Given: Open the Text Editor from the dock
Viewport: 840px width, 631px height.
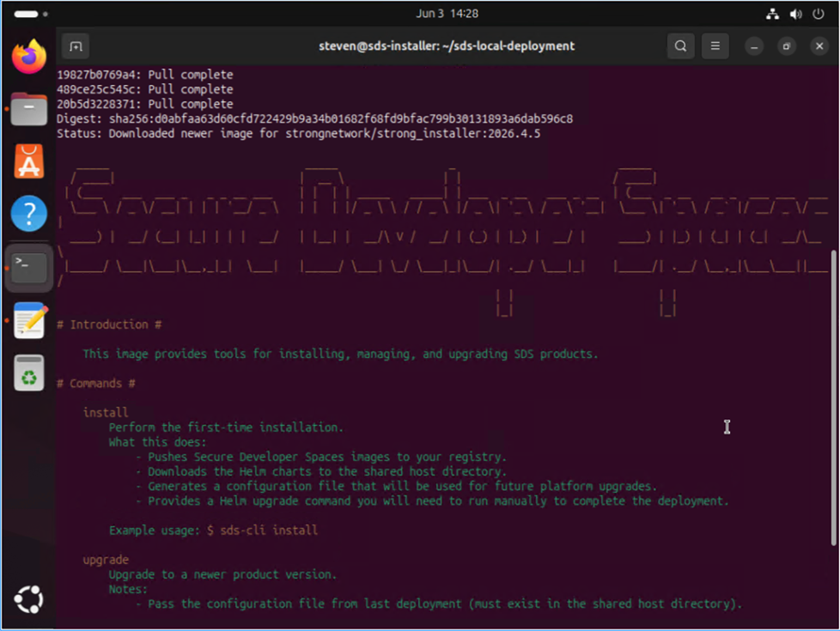Looking at the screenshot, I should (x=29, y=319).
